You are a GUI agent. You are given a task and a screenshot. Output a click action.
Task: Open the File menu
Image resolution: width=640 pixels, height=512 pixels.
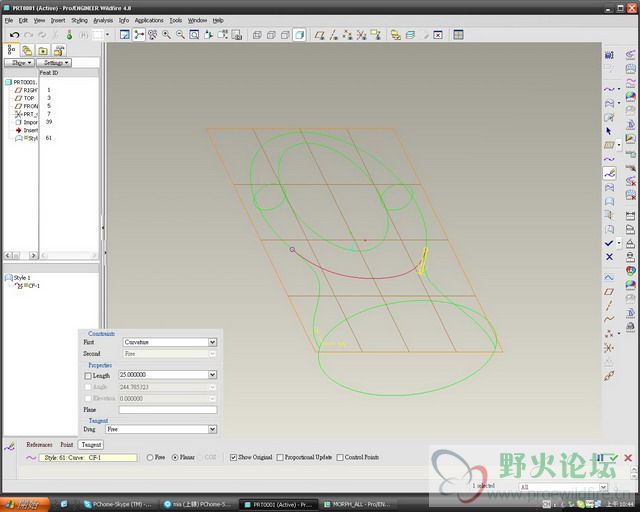[9, 20]
